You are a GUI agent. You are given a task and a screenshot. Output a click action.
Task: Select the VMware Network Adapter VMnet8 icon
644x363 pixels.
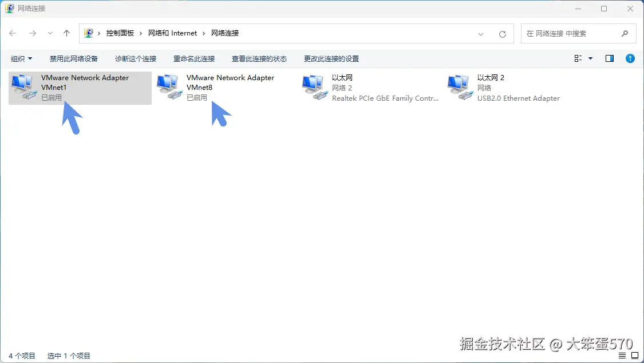coord(169,86)
